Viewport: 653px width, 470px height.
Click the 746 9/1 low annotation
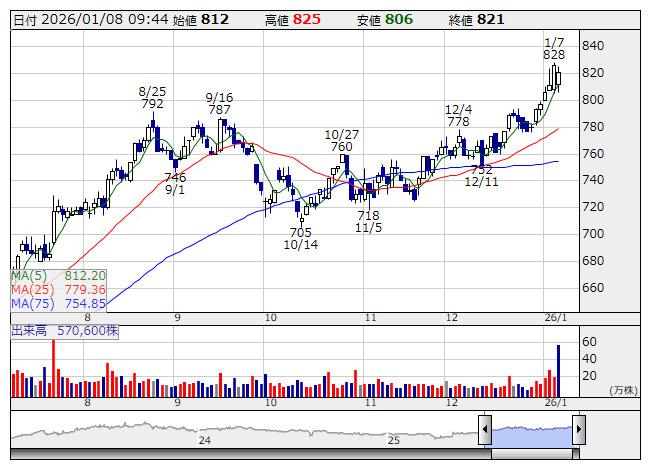click(175, 184)
